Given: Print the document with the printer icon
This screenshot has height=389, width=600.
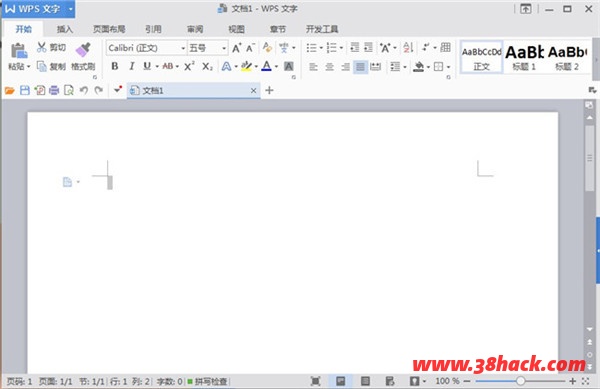Looking at the screenshot, I should (54, 91).
